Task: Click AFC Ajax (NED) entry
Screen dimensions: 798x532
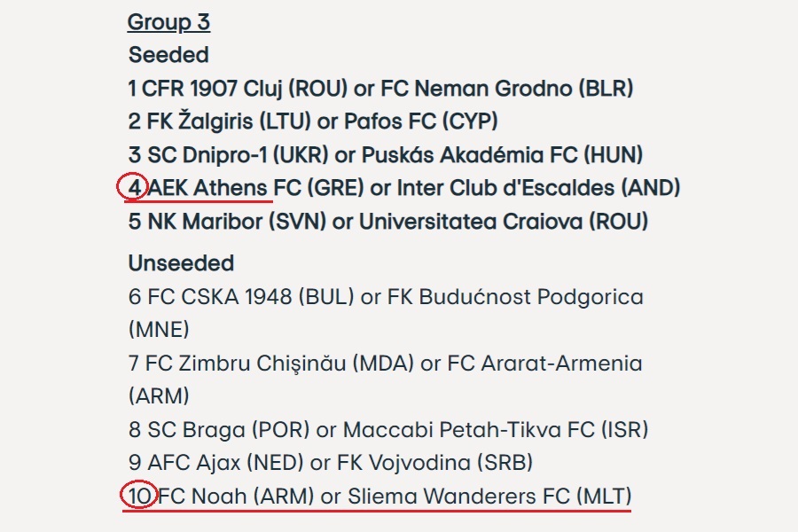Action: click(x=224, y=463)
